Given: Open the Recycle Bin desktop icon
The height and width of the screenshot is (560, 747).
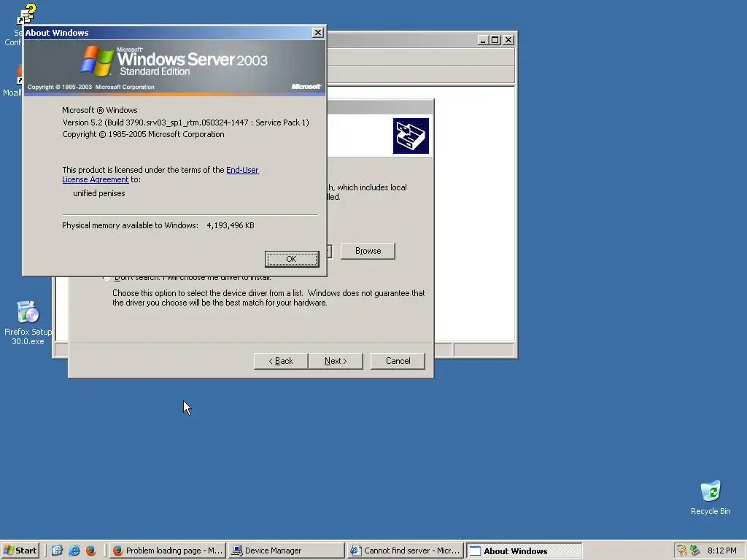Looking at the screenshot, I should (711, 497).
